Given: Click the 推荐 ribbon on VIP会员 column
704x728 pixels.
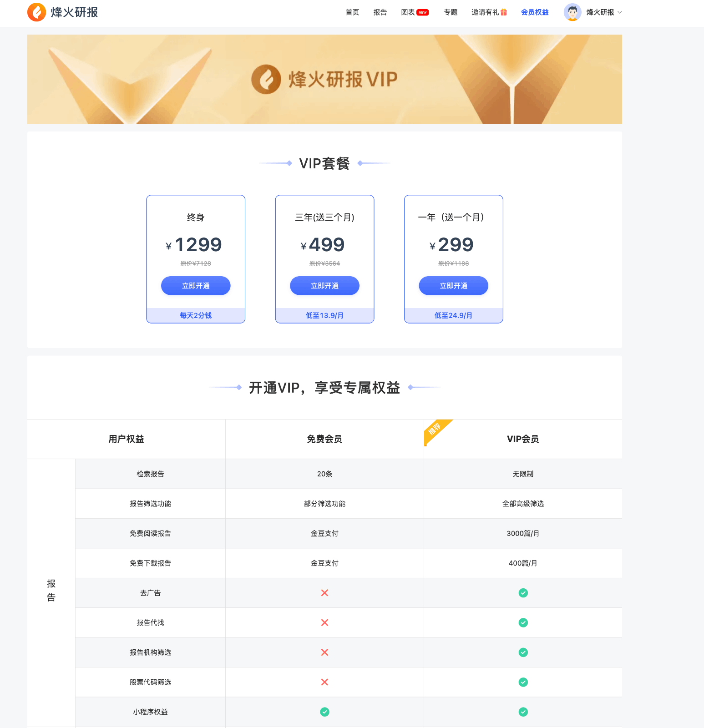Looking at the screenshot, I should click(x=436, y=430).
